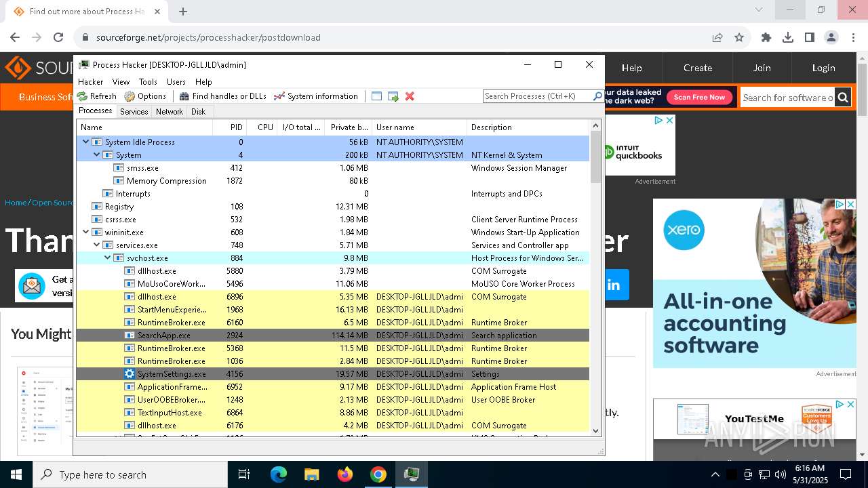Toggle Chrome side panel icon
This screenshot has width=868, height=488.
(x=810, y=37)
